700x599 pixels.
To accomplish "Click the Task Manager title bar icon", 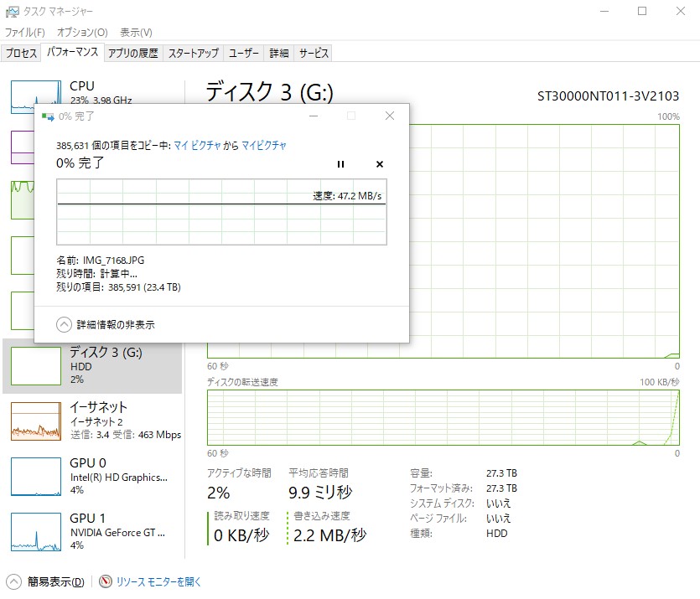I will (12, 11).
